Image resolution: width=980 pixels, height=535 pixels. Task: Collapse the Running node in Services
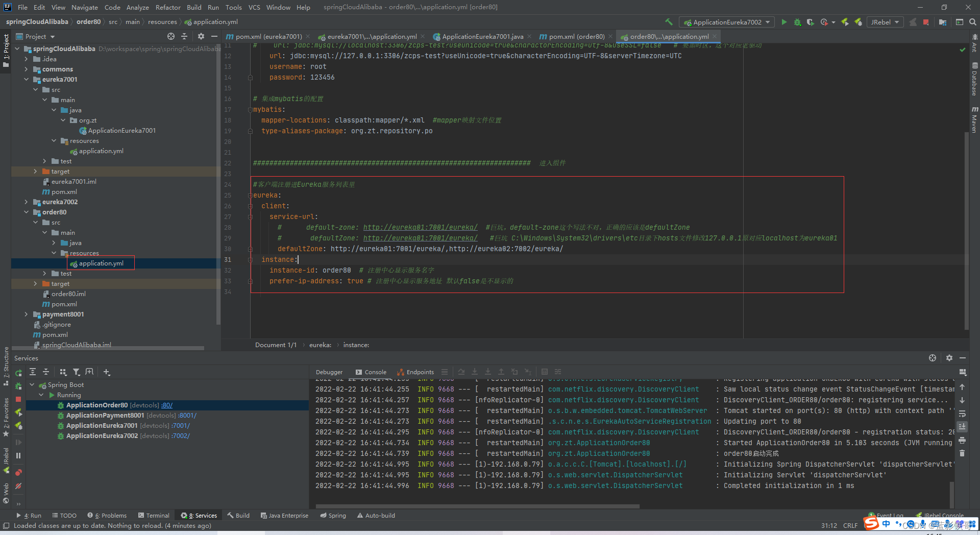[41, 395]
